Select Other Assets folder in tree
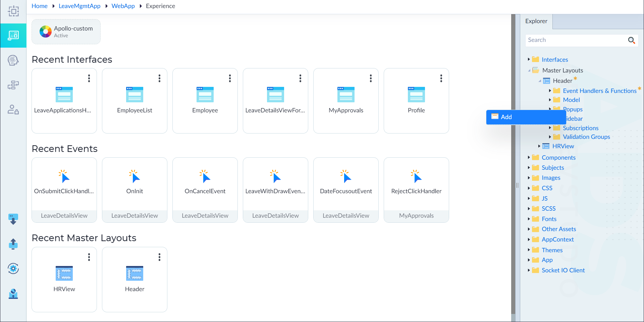Screen dimensions: 644x322 (x=559, y=229)
